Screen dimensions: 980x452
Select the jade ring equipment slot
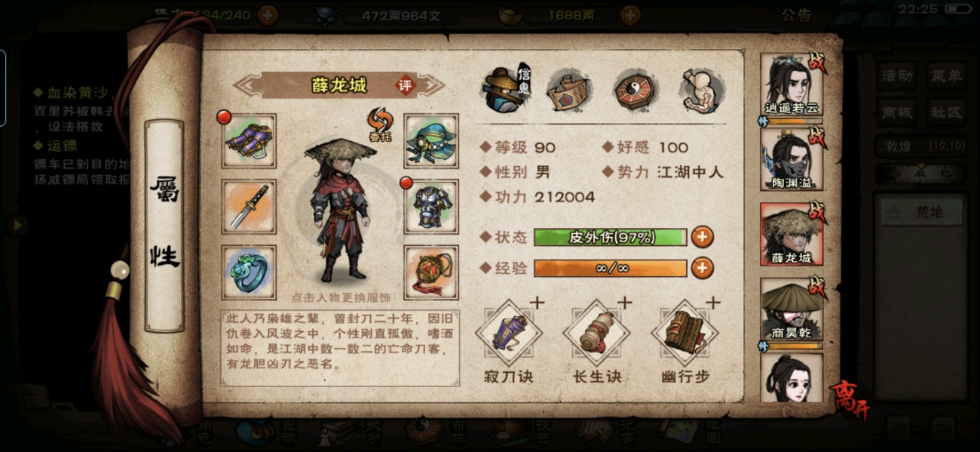249,272
